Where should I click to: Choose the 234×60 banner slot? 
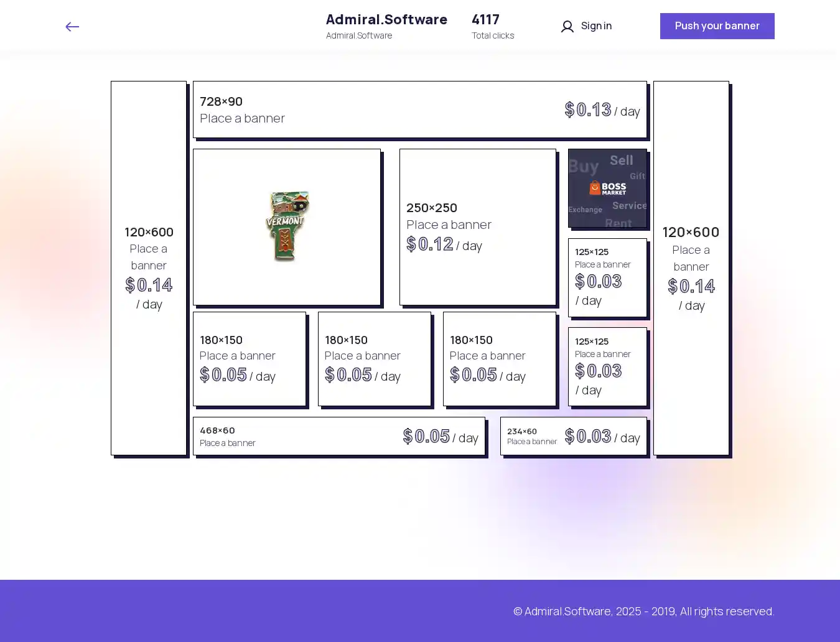573,436
